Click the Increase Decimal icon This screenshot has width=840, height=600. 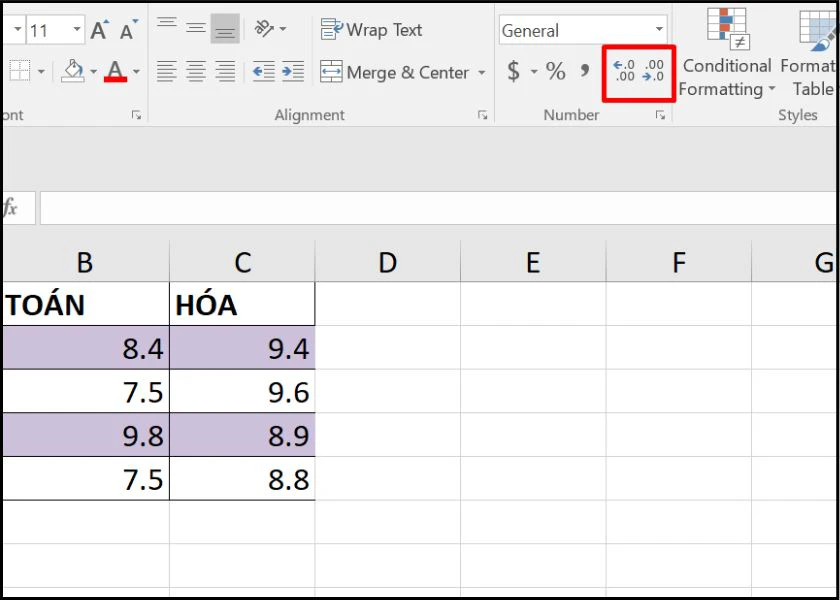tap(624, 71)
